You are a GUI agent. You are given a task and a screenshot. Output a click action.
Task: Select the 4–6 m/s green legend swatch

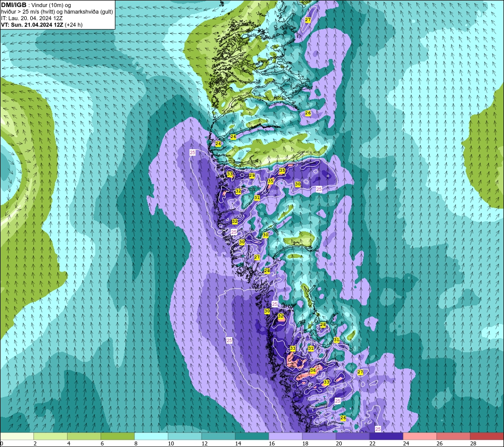coord(84,436)
